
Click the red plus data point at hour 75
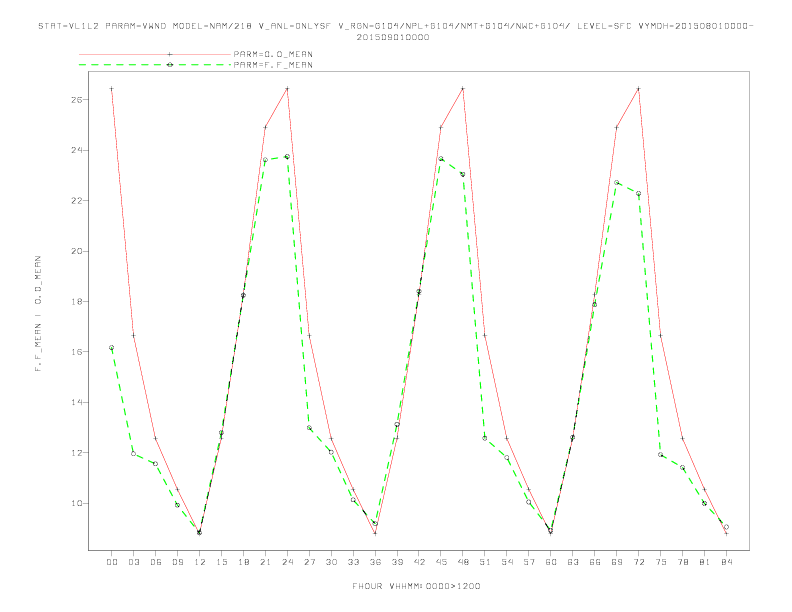tap(661, 335)
